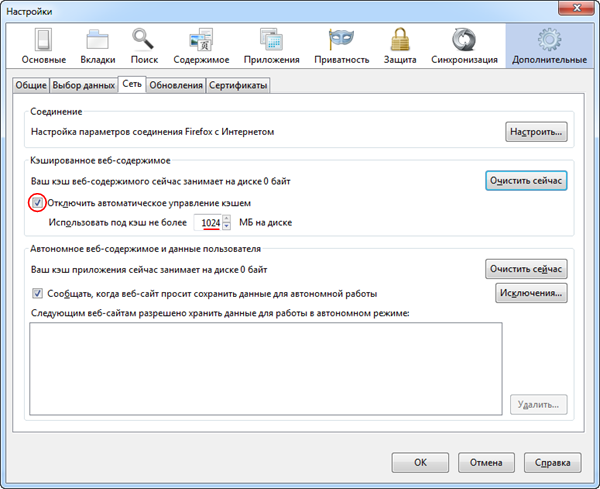Click the disabled Удалить... button
This screenshot has width=600, height=489.
(x=538, y=404)
